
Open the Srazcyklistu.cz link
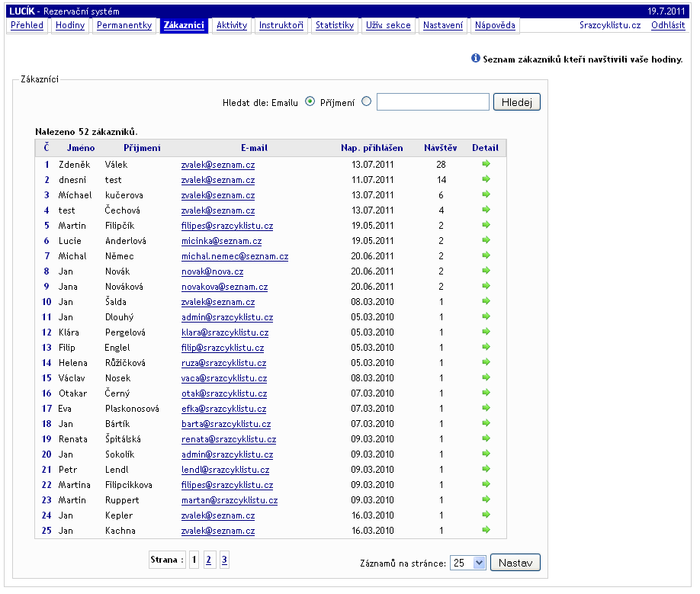610,25
